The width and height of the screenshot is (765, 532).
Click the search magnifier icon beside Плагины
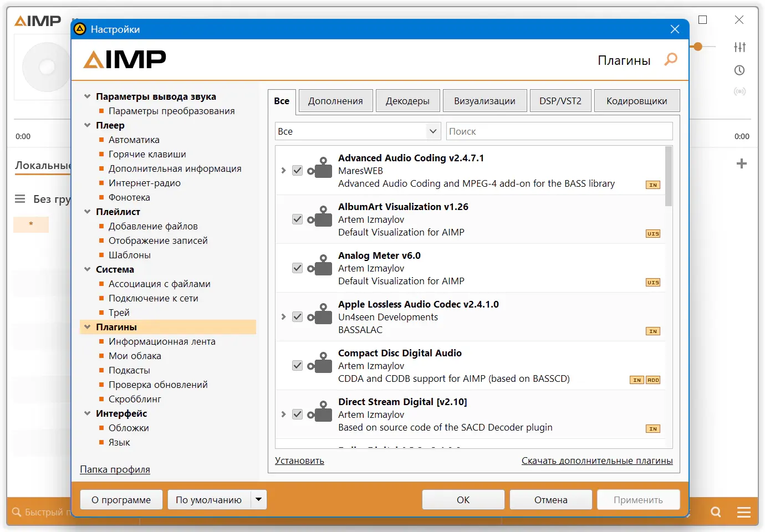pos(671,59)
